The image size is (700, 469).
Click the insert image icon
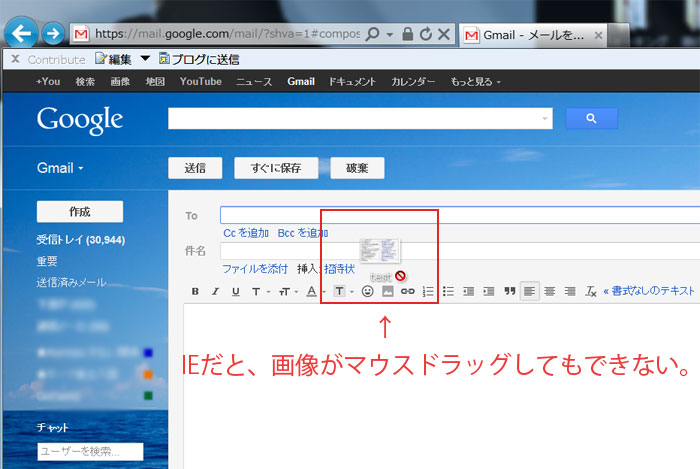point(388,291)
